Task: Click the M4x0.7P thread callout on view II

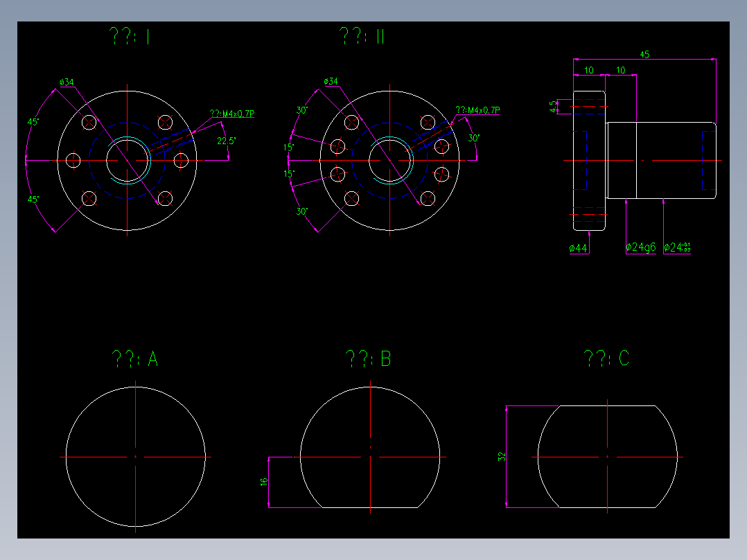Action: [478, 109]
